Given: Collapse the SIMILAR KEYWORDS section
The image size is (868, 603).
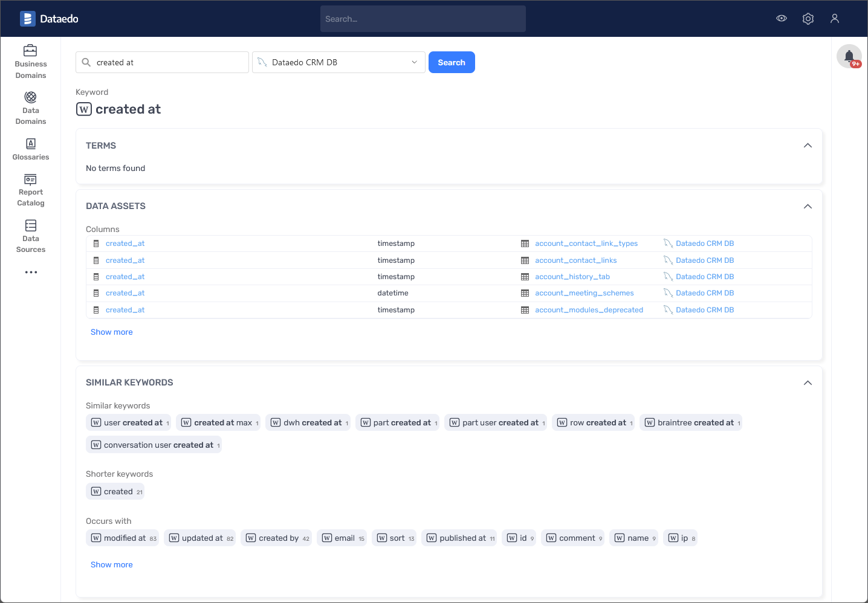Looking at the screenshot, I should point(808,382).
